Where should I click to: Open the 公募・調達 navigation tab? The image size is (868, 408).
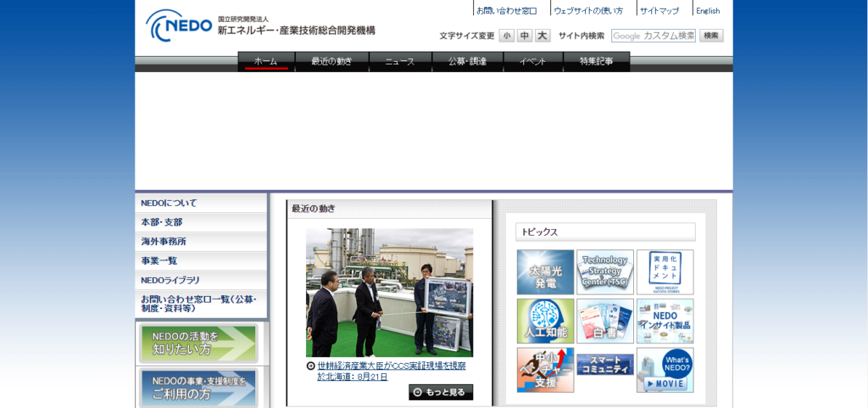point(468,61)
